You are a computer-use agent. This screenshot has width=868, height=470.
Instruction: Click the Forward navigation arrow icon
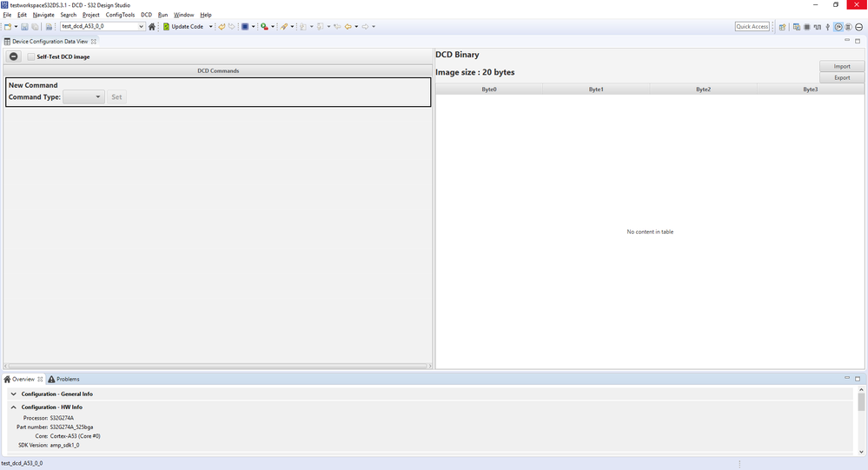click(365, 27)
